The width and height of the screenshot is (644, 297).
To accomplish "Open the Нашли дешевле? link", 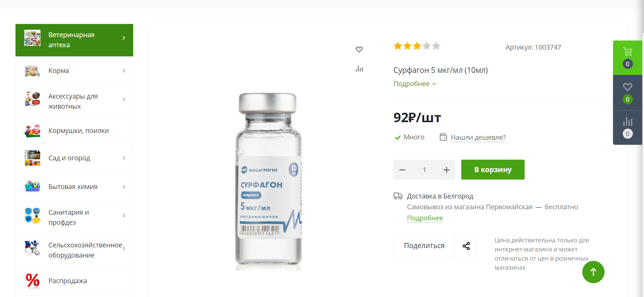I will [x=478, y=137].
